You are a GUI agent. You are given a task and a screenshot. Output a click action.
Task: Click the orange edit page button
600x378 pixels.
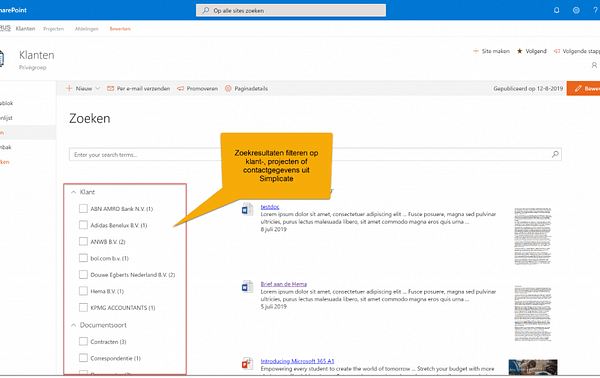pos(583,88)
